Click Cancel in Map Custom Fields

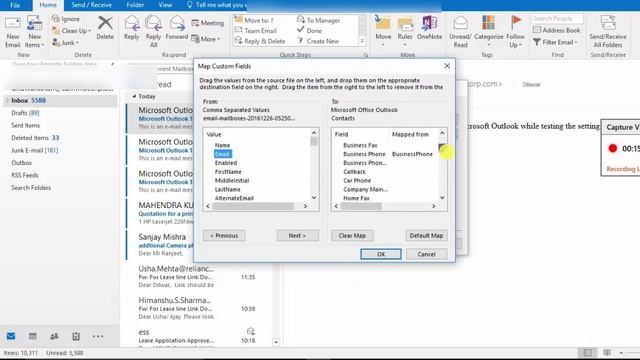coord(426,254)
